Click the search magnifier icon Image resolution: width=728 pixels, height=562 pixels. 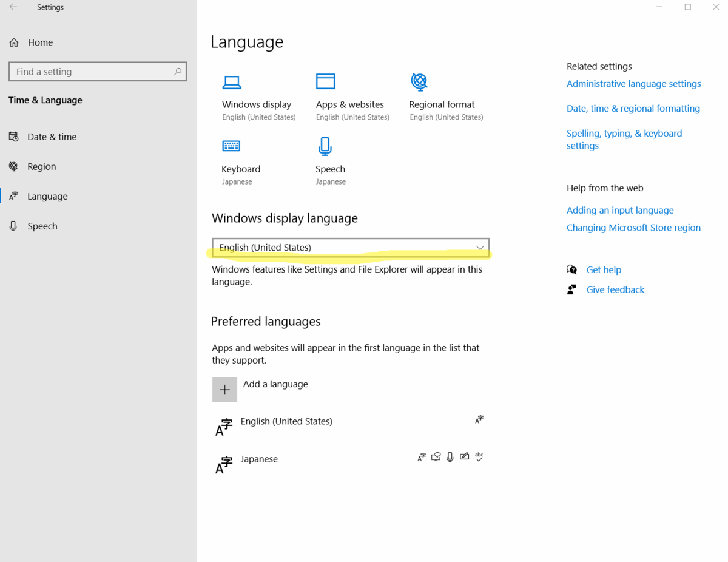point(177,72)
